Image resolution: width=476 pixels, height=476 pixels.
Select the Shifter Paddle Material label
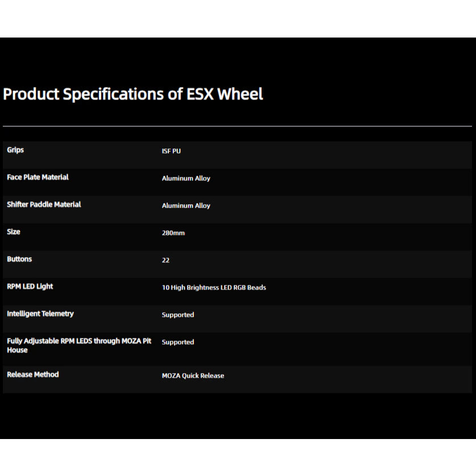click(x=44, y=205)
